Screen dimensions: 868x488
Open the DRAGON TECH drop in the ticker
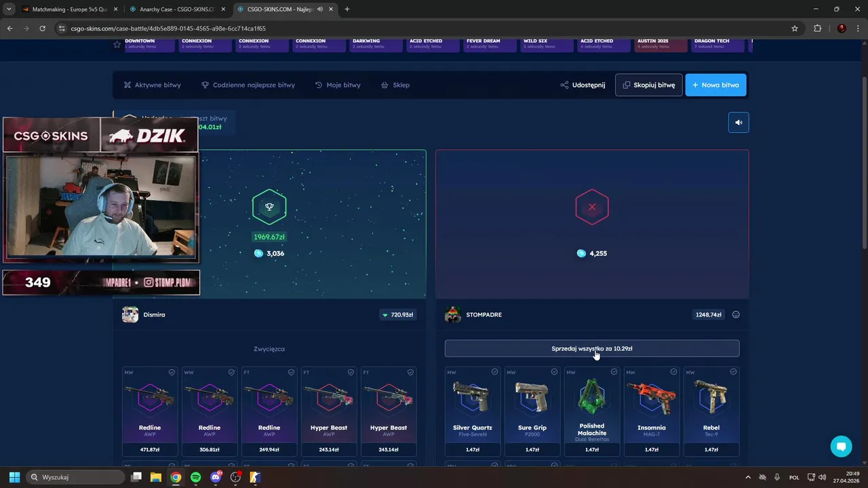tap(717, 44)
